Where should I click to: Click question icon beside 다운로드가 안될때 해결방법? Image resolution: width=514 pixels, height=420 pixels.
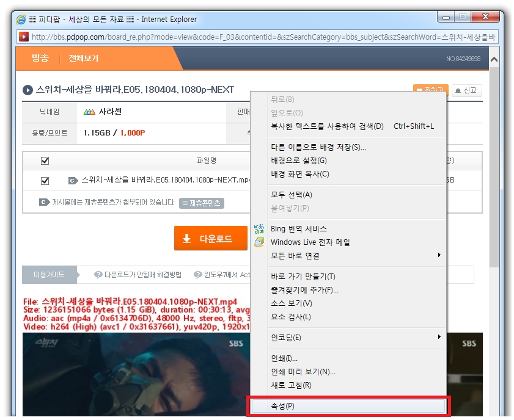(x=98, y=275)
